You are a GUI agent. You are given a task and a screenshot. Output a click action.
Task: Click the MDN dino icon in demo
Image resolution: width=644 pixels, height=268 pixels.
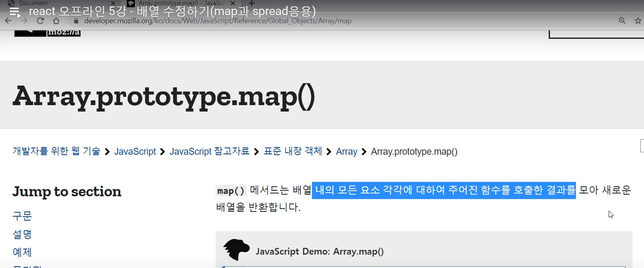(x=237, y=250)
